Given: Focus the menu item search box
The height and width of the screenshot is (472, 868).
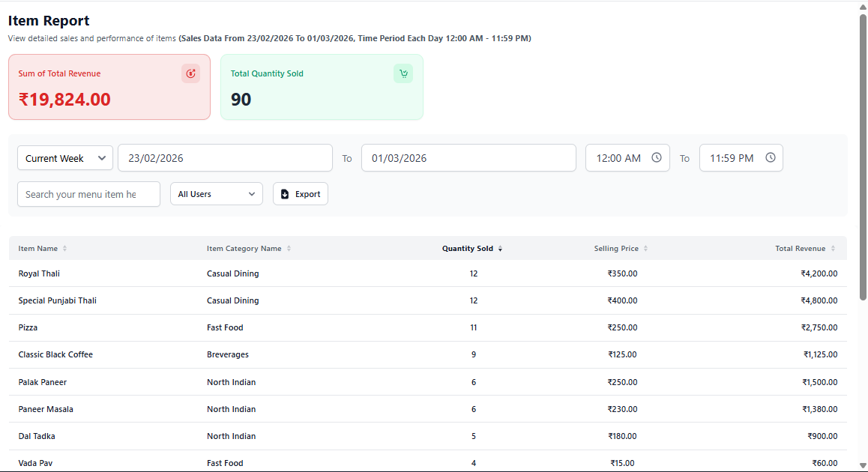Looking at the screenshot, I should coord(88,194).
